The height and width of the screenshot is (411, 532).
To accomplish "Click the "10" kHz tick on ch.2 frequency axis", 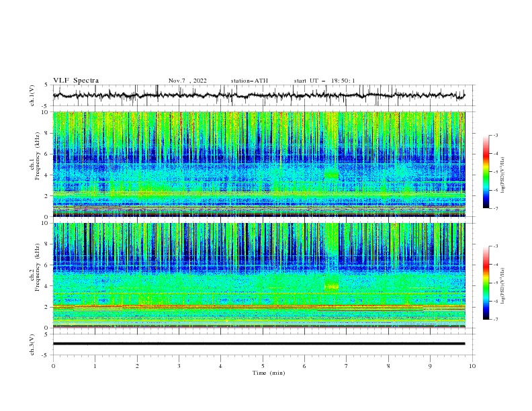I will coord(46,223).
